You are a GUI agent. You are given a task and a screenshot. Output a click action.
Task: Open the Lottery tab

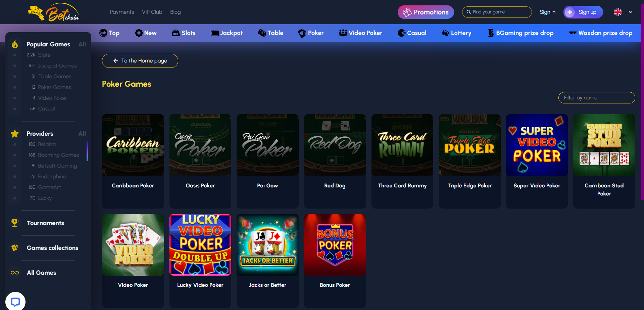tap(456, 33)
